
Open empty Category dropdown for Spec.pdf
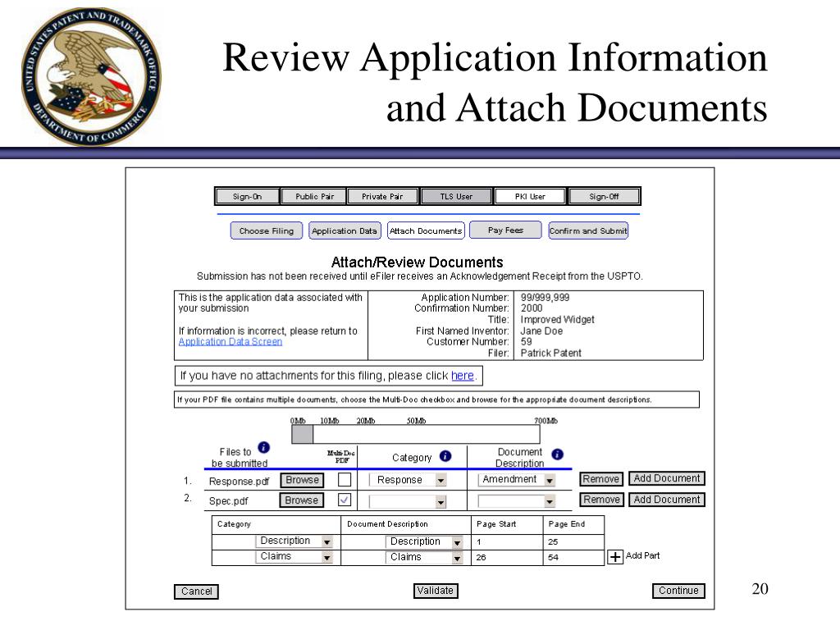coord(408,502)
